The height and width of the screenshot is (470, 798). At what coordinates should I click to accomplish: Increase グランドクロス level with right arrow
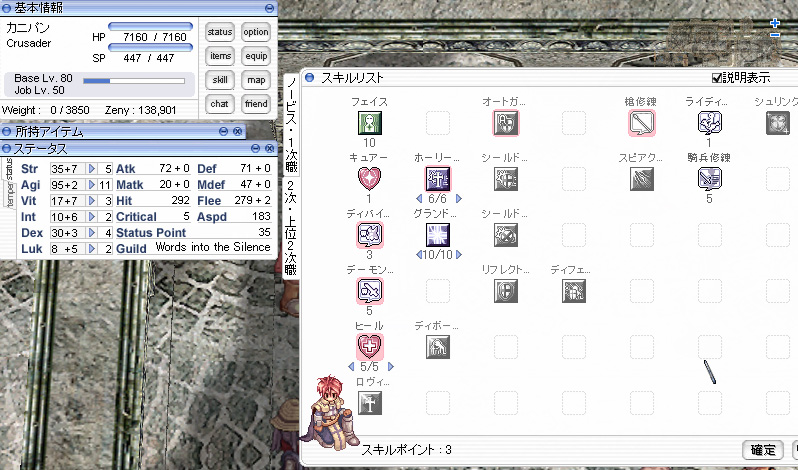tap(459, 254)
